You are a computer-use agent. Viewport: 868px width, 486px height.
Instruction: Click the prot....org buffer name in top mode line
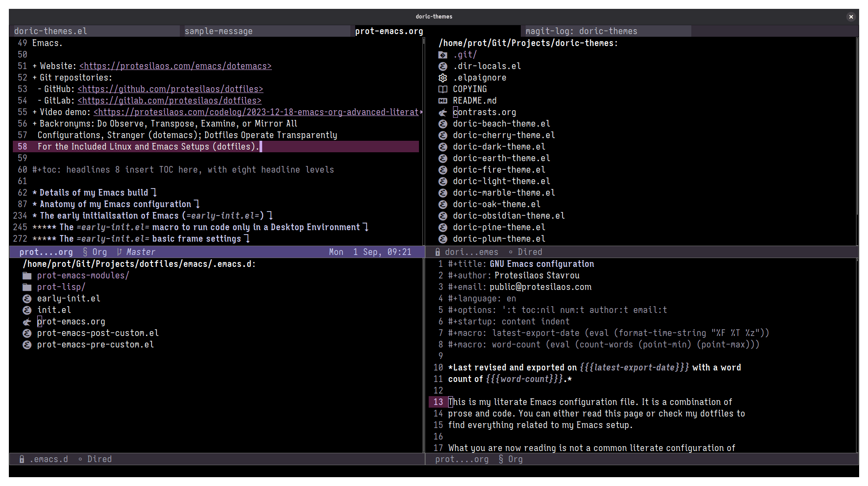pos(46,252)
